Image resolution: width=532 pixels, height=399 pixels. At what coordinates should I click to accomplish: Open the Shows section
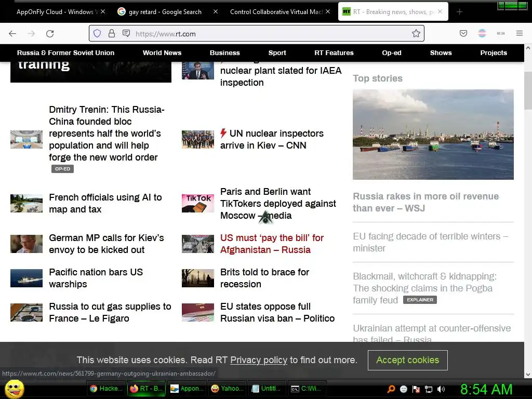441,53
